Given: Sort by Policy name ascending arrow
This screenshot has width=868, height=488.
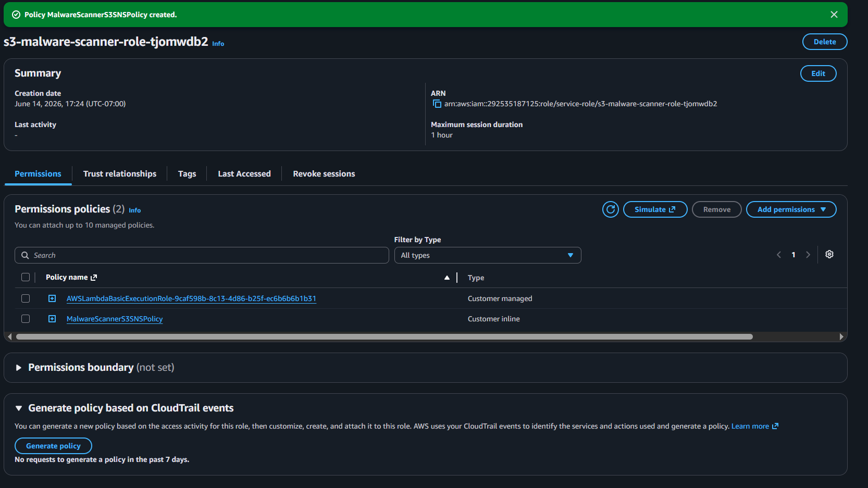Looking at the screenshot, I should (x=447, y=278).
